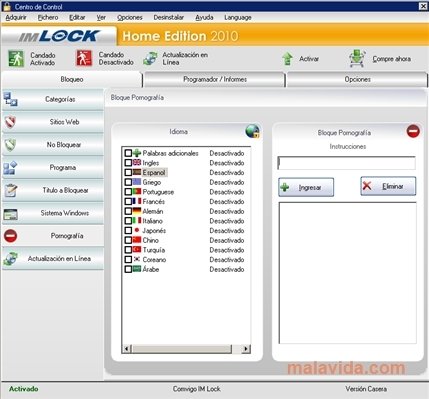Open the Ayuda menu
Screen dimensions: 429x399
click(x=204, y=17)
